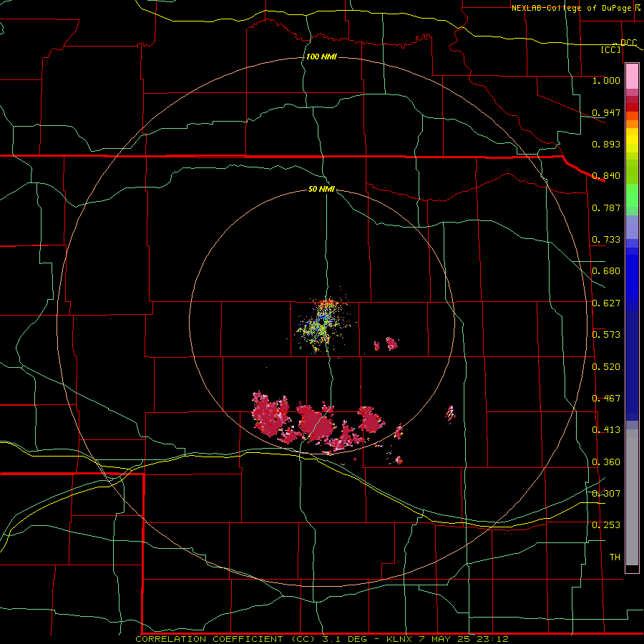
Task: Pick the lavender color bar segment
Action: click(x=632, y=227)
